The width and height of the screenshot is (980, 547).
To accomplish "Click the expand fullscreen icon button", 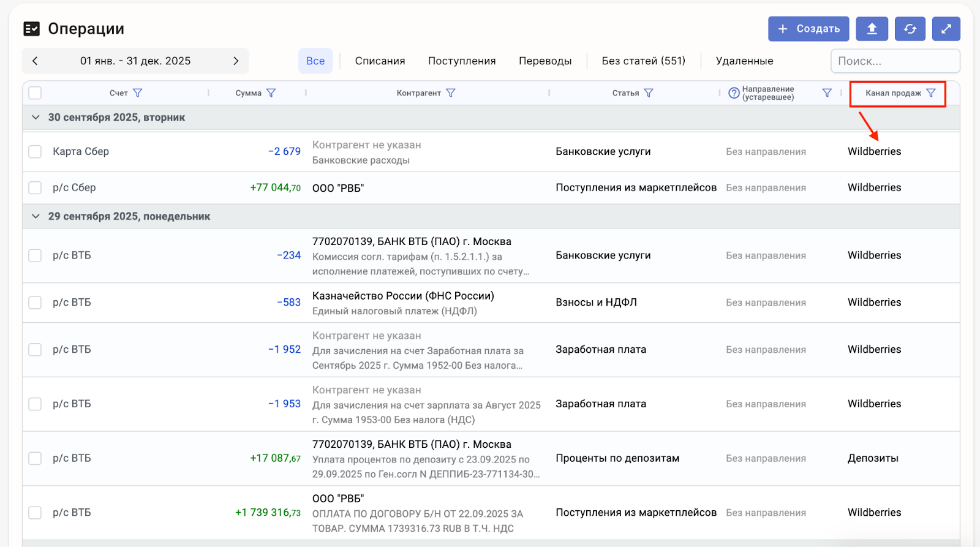I will click(946, 29).
